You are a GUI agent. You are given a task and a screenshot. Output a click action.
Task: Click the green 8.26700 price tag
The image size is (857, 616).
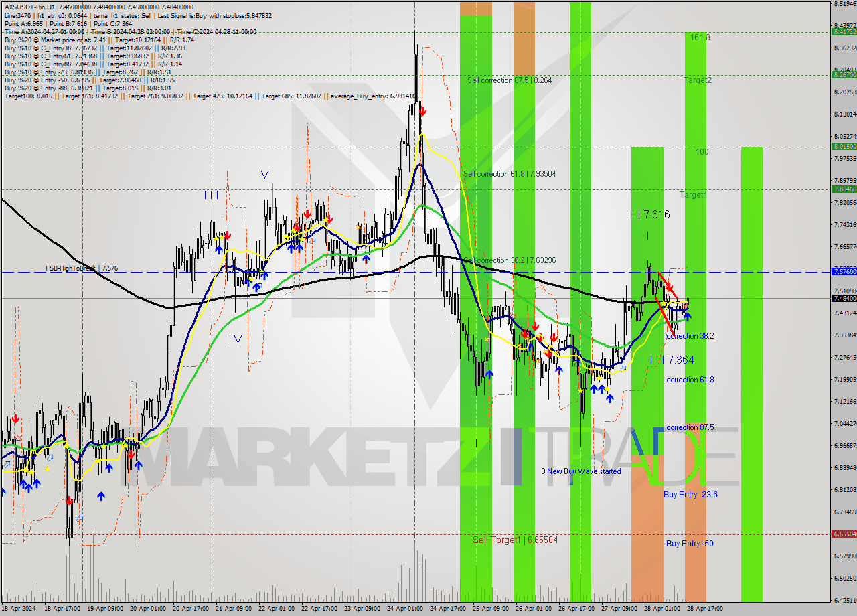click(844, 74)
